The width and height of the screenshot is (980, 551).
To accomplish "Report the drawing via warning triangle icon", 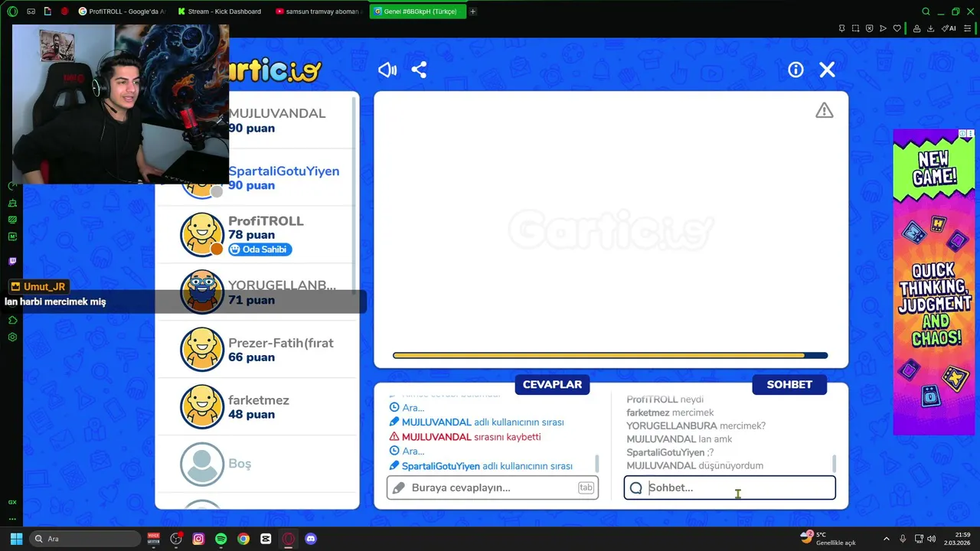I will 824,111.
